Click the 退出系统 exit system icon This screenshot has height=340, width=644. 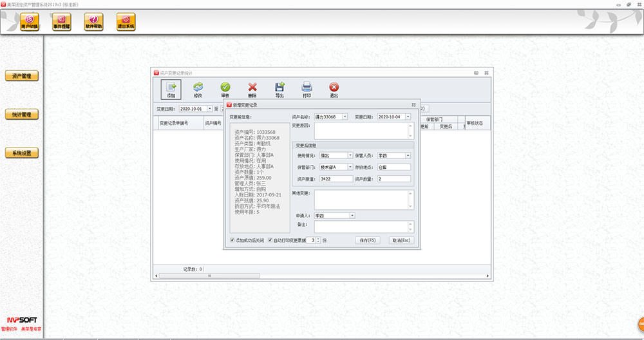point(126,22)
